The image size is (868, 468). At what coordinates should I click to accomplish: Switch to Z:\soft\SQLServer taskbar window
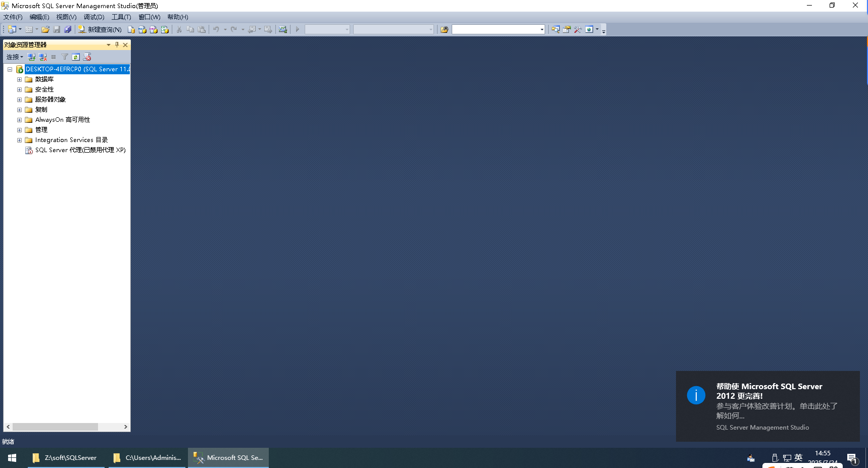click(66, 458)
